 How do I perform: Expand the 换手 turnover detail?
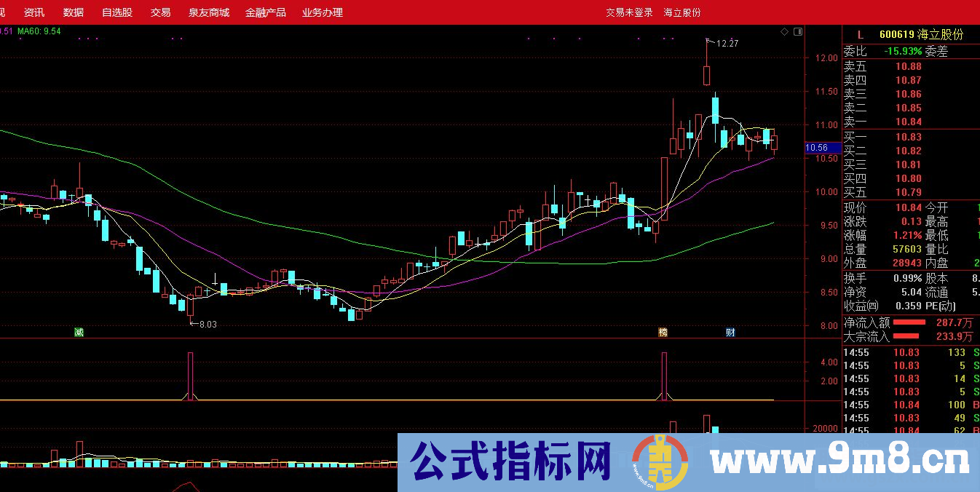(856, 278)
